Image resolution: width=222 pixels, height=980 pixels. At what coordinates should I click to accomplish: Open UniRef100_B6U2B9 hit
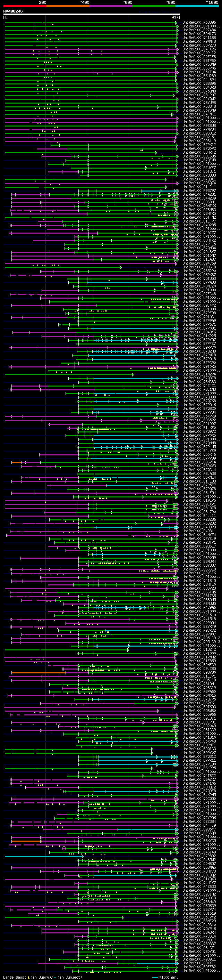[x=199, y=76]
